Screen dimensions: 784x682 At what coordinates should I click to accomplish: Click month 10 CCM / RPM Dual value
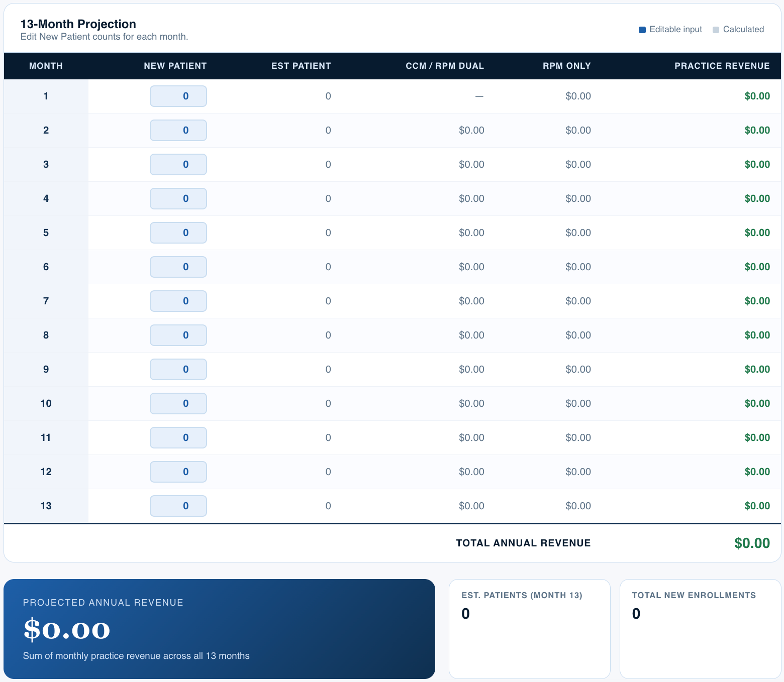(x=471, y=403)
